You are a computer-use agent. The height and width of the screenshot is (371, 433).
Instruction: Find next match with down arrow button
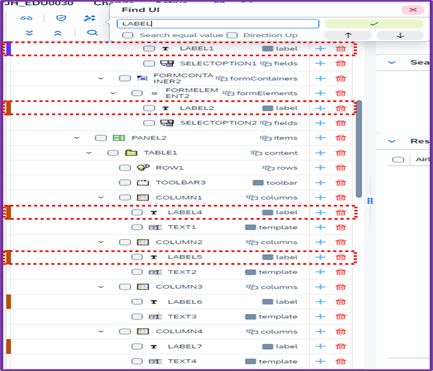(400, 35)
